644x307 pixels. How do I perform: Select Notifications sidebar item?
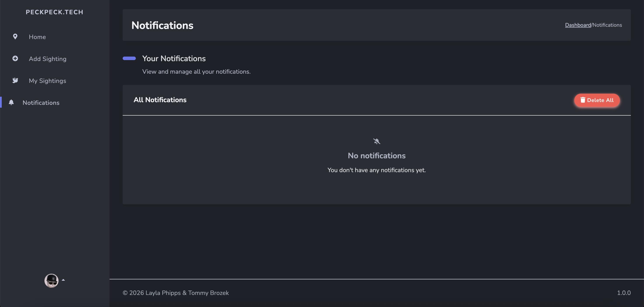pyautogui.click(x=41, y=103)
